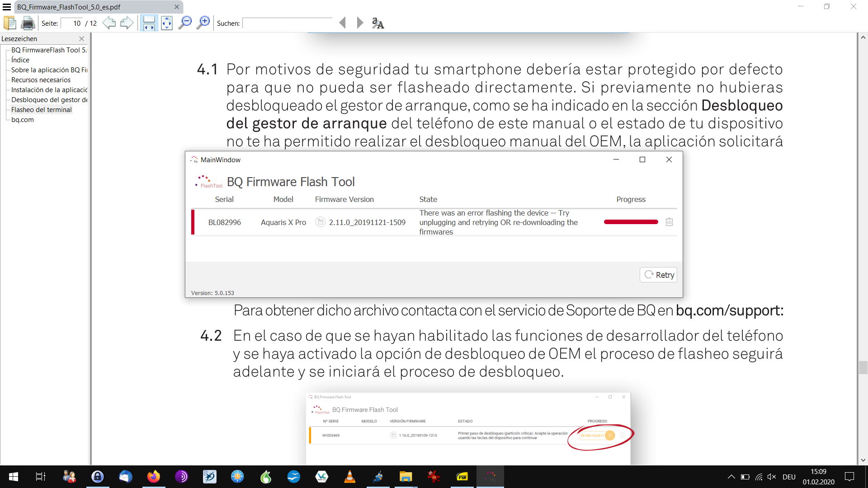Viewport: 868px width, 488px height.
Task: Go to next page with right arrow
Action: [127, 23]
